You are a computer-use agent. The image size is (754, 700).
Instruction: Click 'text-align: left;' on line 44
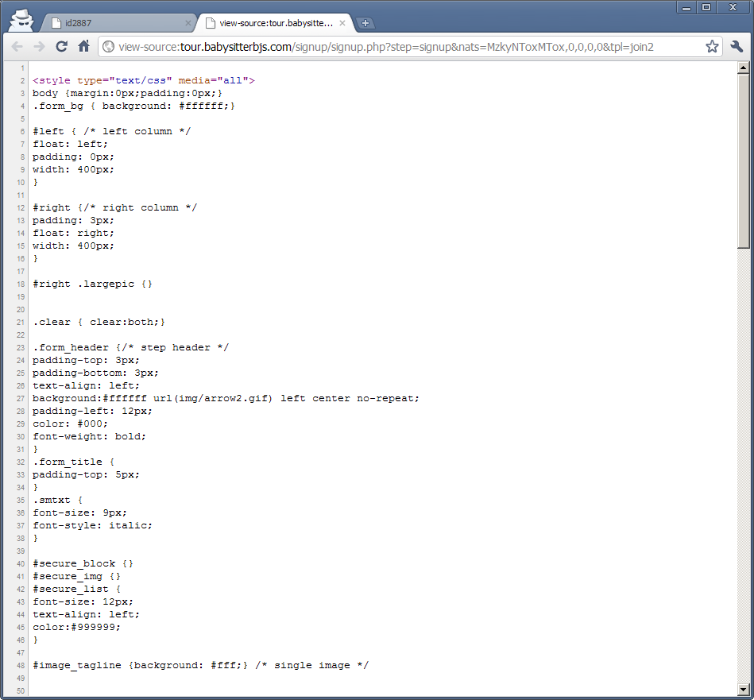tap(86, 614)
